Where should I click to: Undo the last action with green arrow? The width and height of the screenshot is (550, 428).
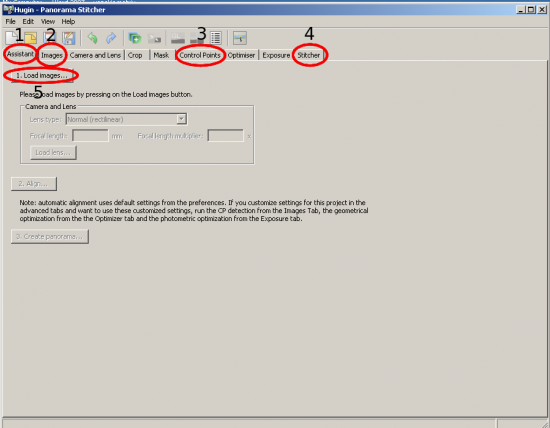(93, 38)
